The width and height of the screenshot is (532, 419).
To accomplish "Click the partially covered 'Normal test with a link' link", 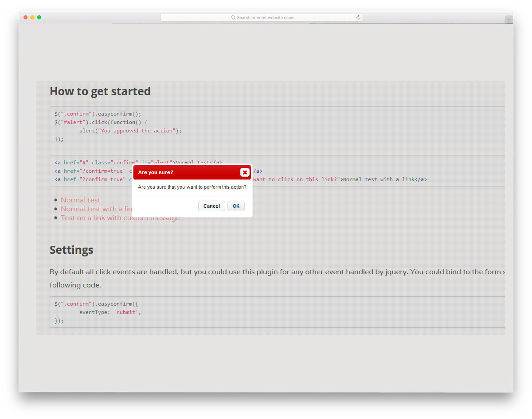I will pos(96,209).
